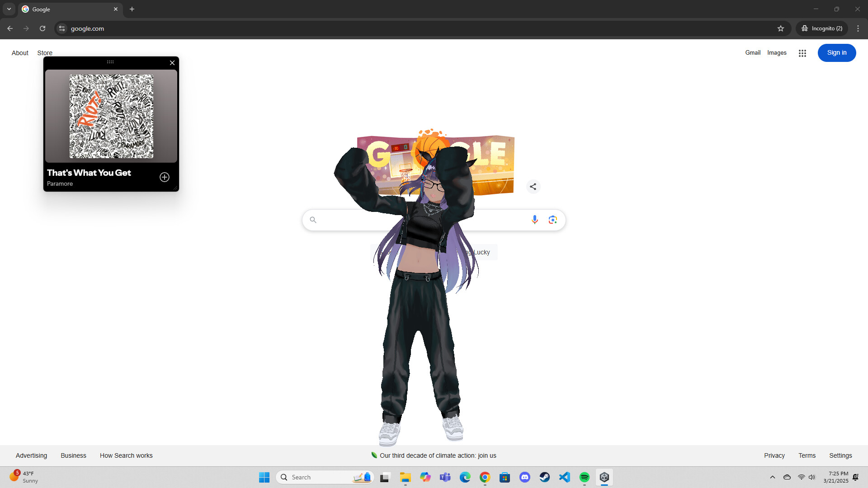Open How Search works
The image size is (868, 488).
click(x=126, y=455)
